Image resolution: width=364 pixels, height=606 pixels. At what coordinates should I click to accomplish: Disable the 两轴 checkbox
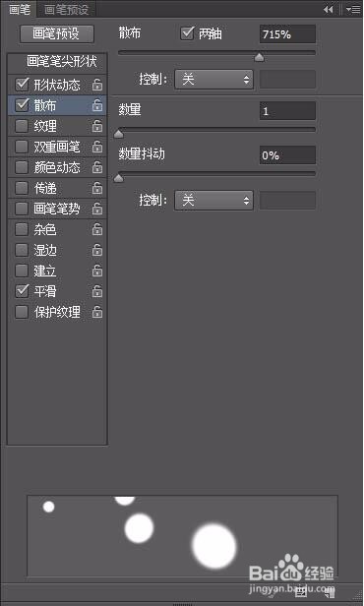click(x=187, y=33)
